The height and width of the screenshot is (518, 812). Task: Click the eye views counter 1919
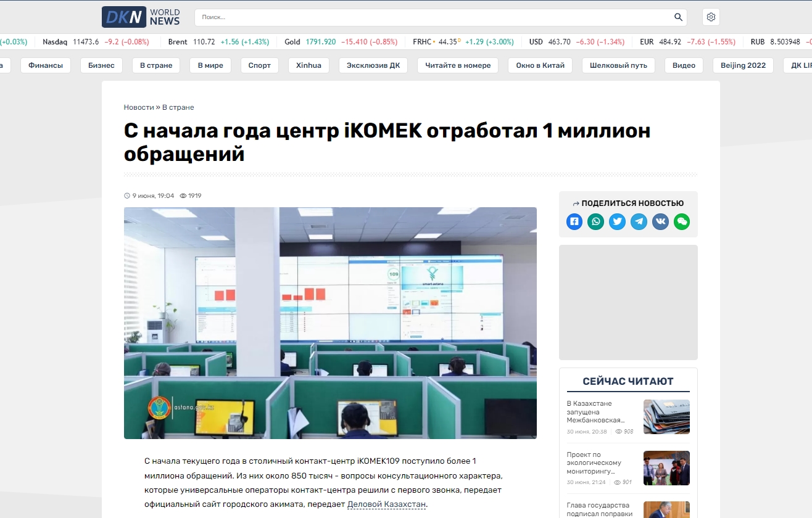click(191, 196)
